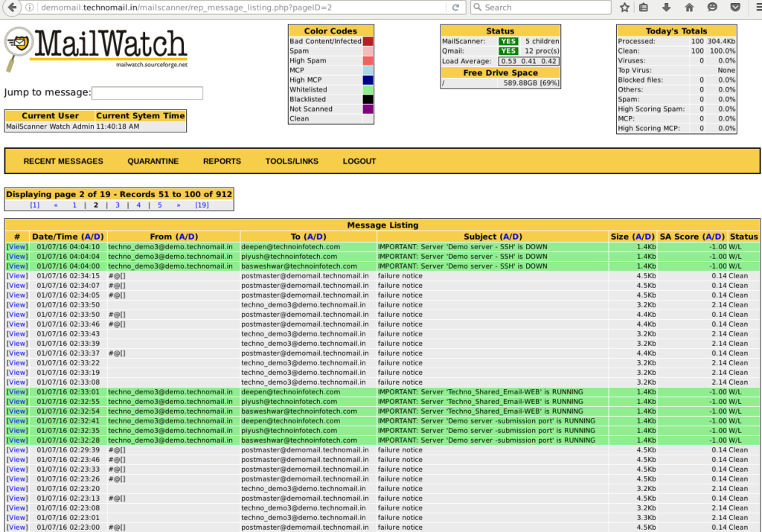762x532 pixels.
Task: Sort From column descending (D)
Action: [x=190, y=237]
